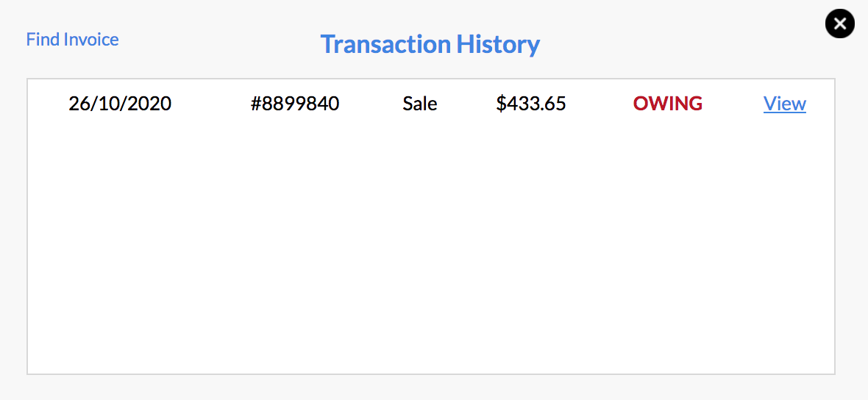Close the Transaction History dialog

click(840, 24)
